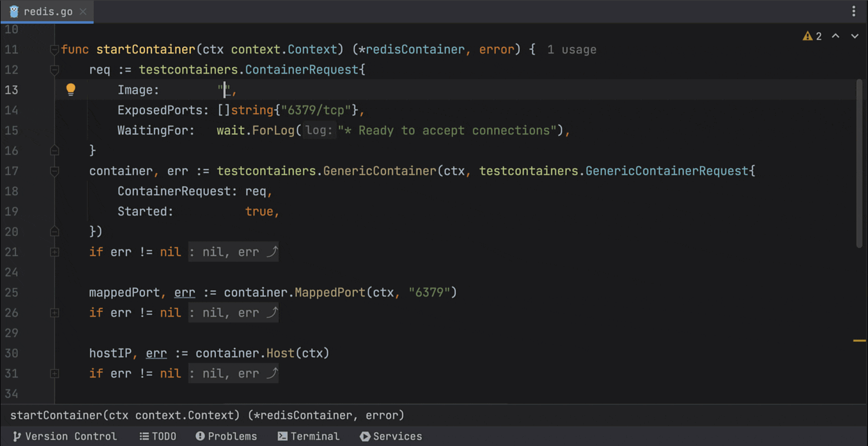Image resolution: width=868 pixels, height=446 pixels.
Task: Select the redis.go file tab
Action: click(x=47, y=12)
